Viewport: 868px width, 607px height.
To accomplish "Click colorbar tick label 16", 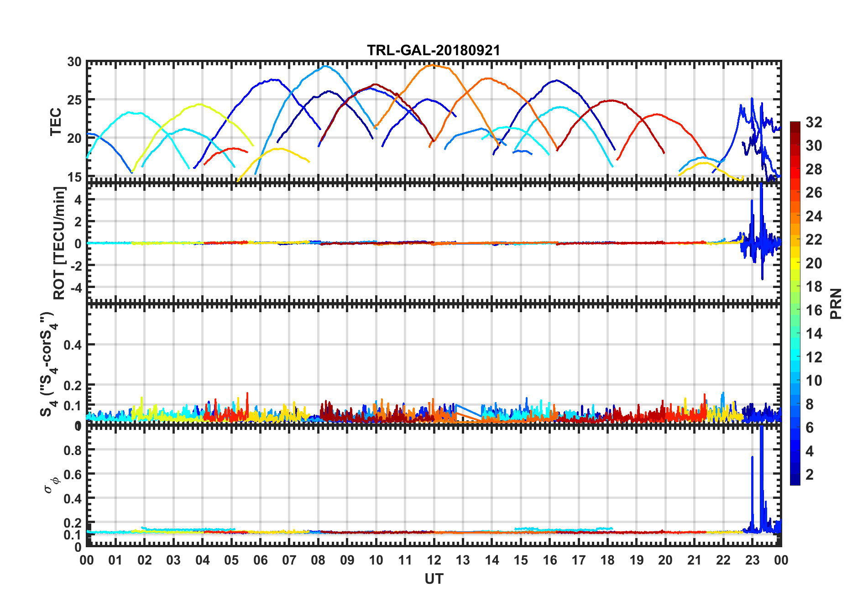I will 814,310.
